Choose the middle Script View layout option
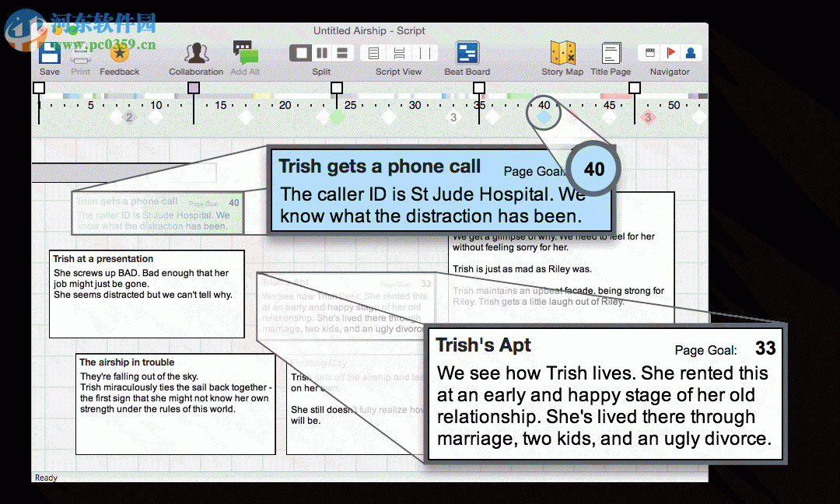The height and width of the screenshot is (504, 840). tap(399, 53)
